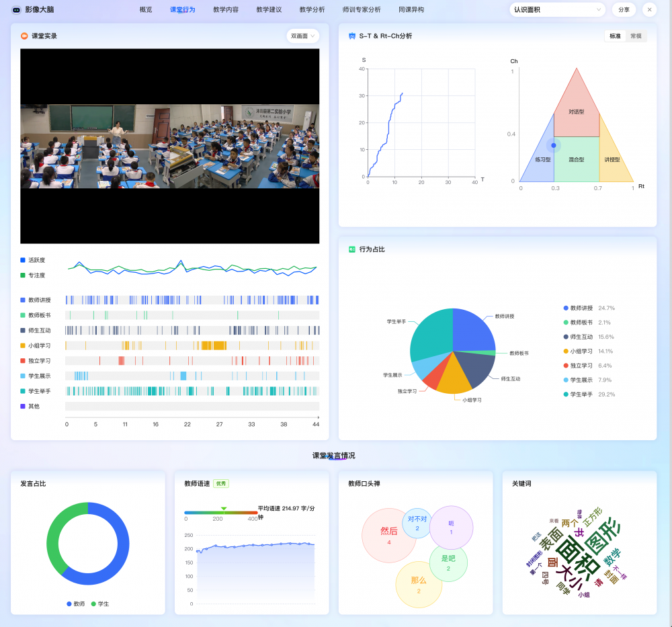Switch the chart mode to 常模
This screenshot has height=627, width=672.
(x=636, y=36)
